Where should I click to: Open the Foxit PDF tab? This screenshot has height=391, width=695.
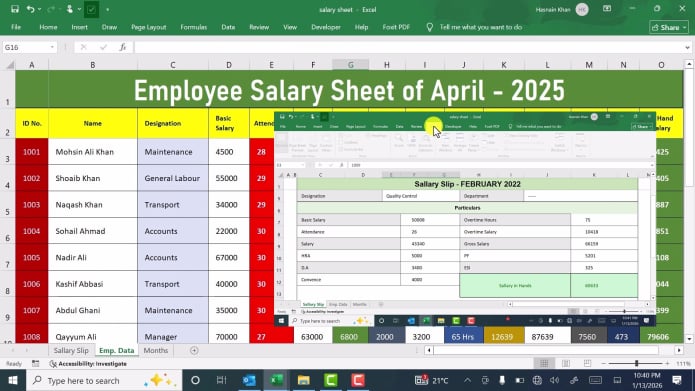click(x=396, y=27)
